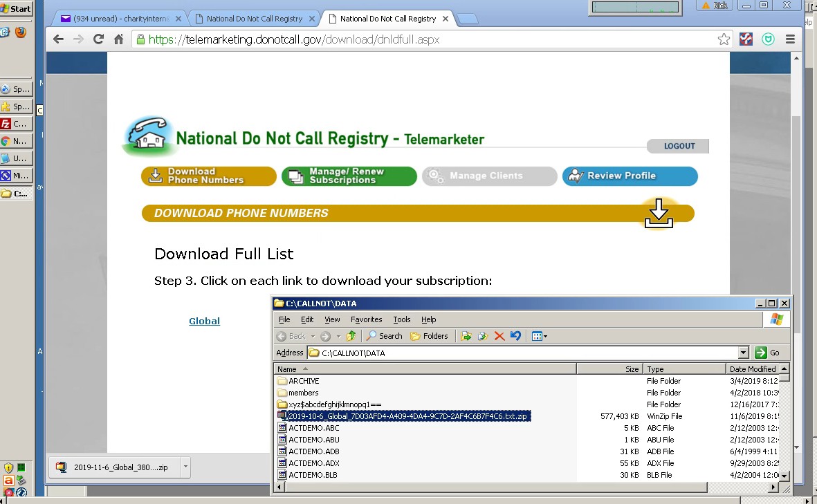Reload the Do Not Call page

click(98, 39)
